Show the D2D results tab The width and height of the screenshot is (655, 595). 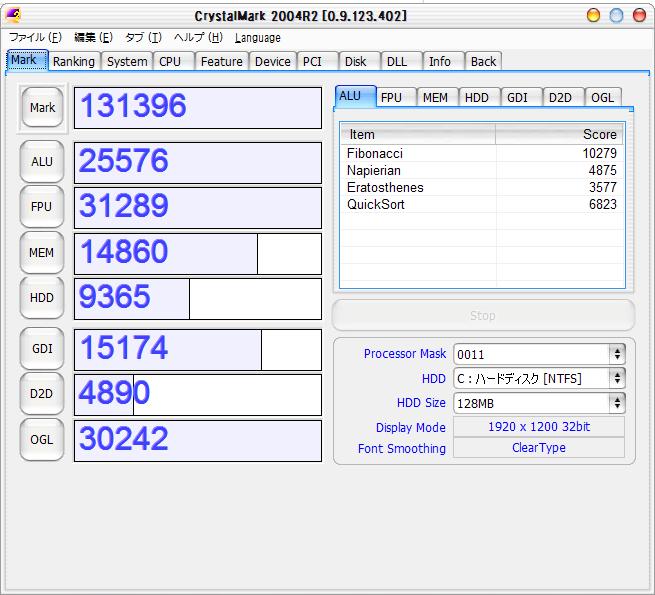[x=564, y=98]
